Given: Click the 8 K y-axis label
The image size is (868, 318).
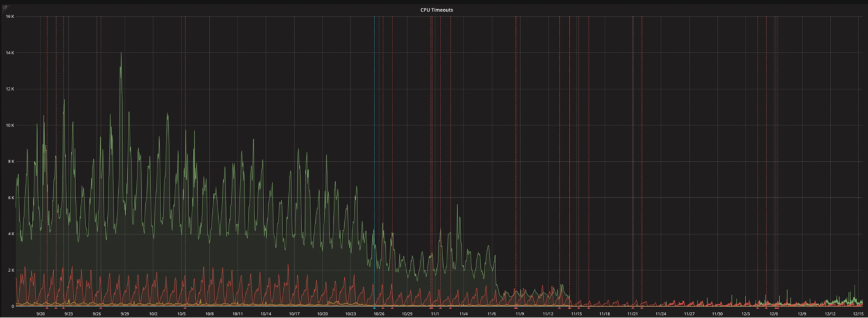Looking at the screenshot, I should (x=10, y=161).
